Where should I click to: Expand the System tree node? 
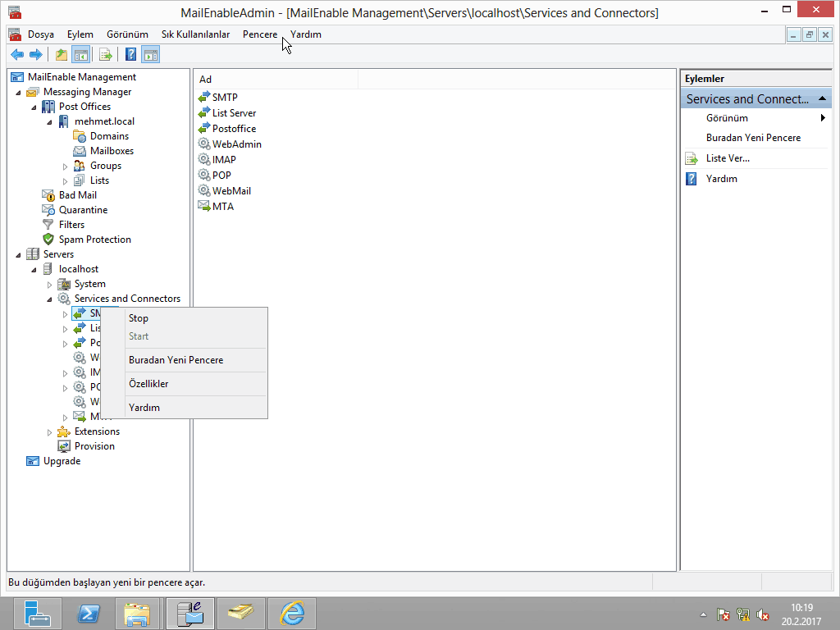tap(50, 285)
